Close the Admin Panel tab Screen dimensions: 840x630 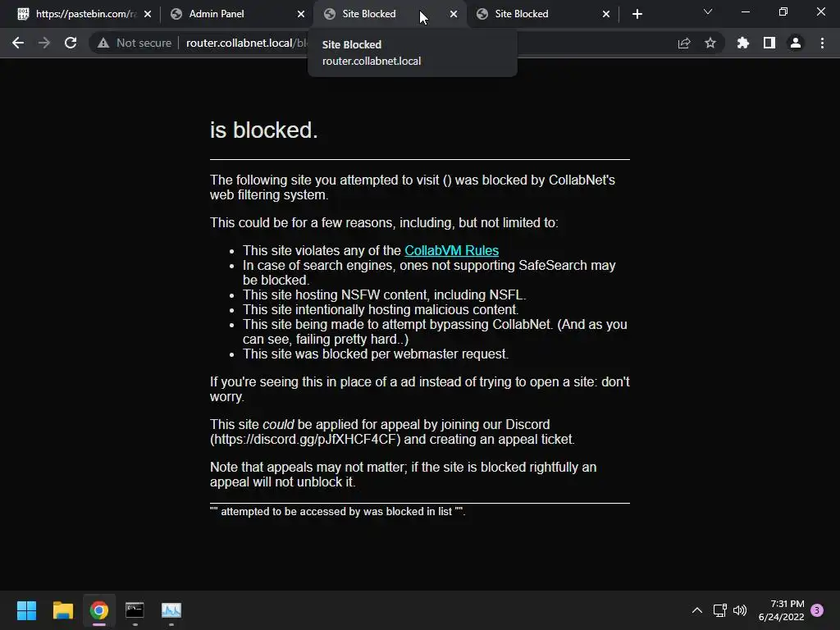(x=301, y=14)
